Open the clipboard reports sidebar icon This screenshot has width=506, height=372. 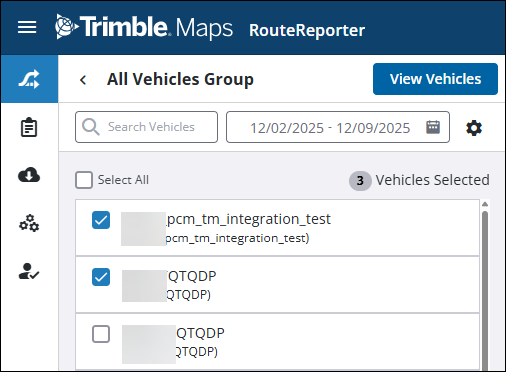pos(29,127)
